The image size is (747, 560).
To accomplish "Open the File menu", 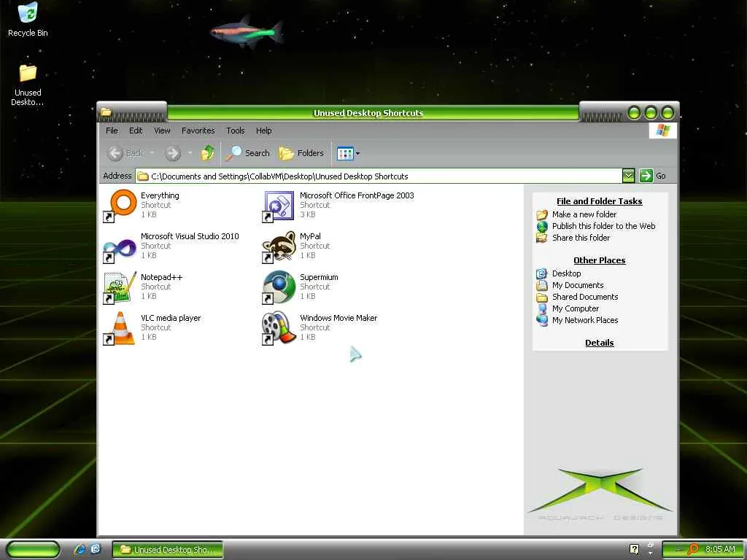I will point(112,131).
